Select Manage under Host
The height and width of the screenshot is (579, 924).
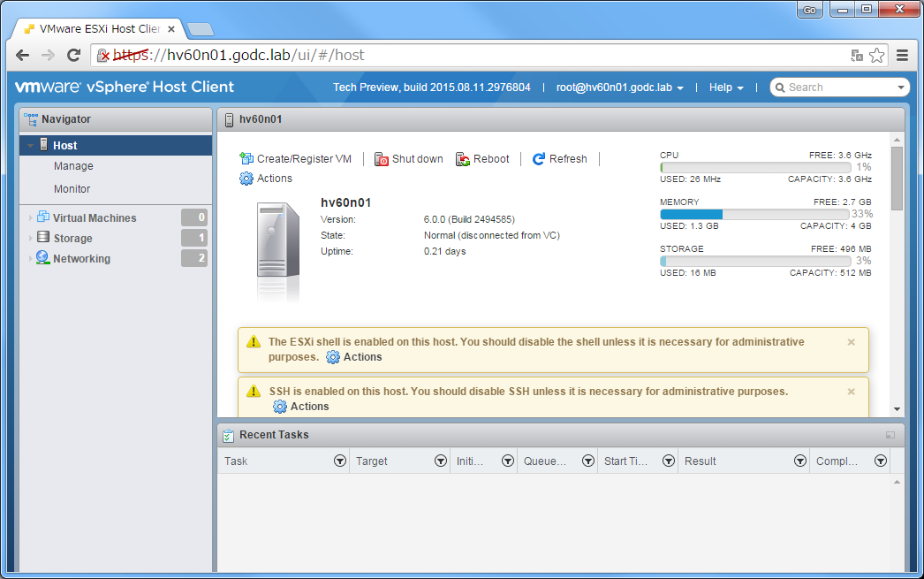pos(73,166)
